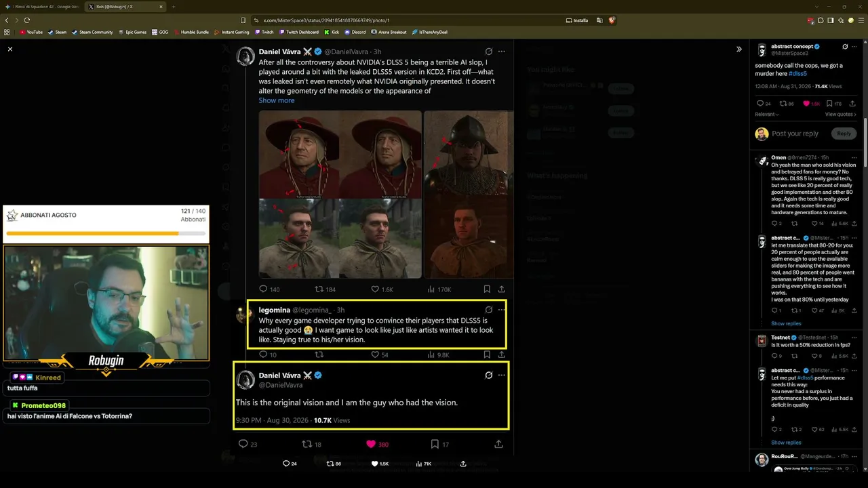The height and width of the screenshot is (488, 868).
Task: Switch to the Google Gemini browser tab
Action: [x=43, y=7]
